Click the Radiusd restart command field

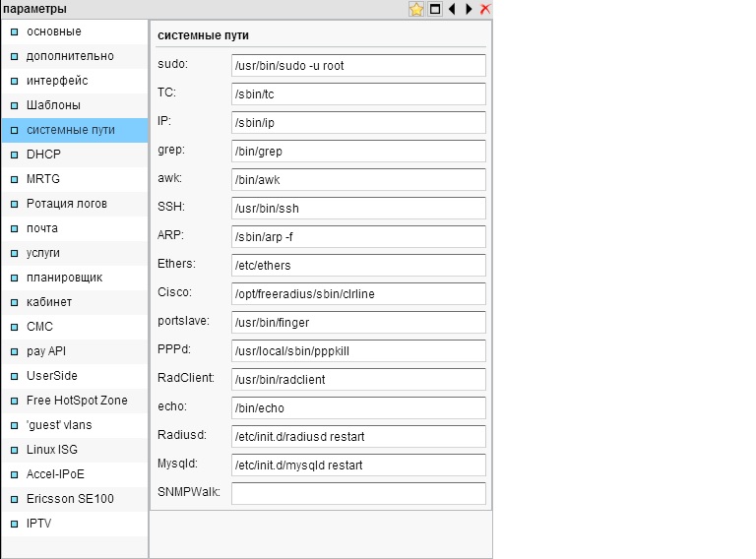point(358,436)
